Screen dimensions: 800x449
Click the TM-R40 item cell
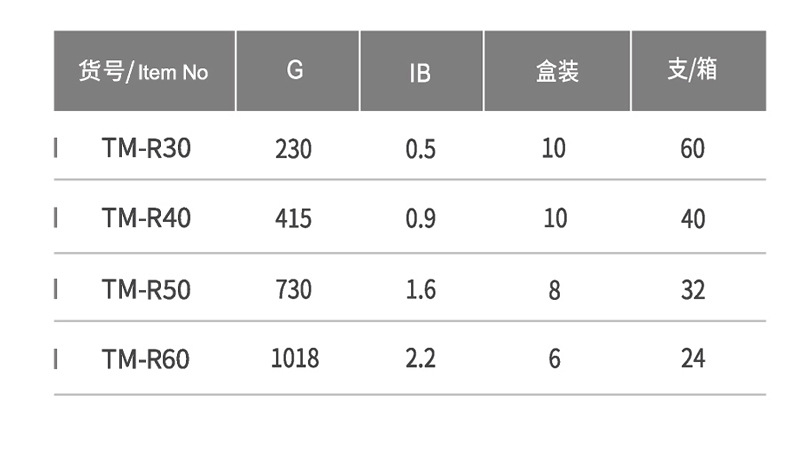pyautogui.click(x=146, y=218)
